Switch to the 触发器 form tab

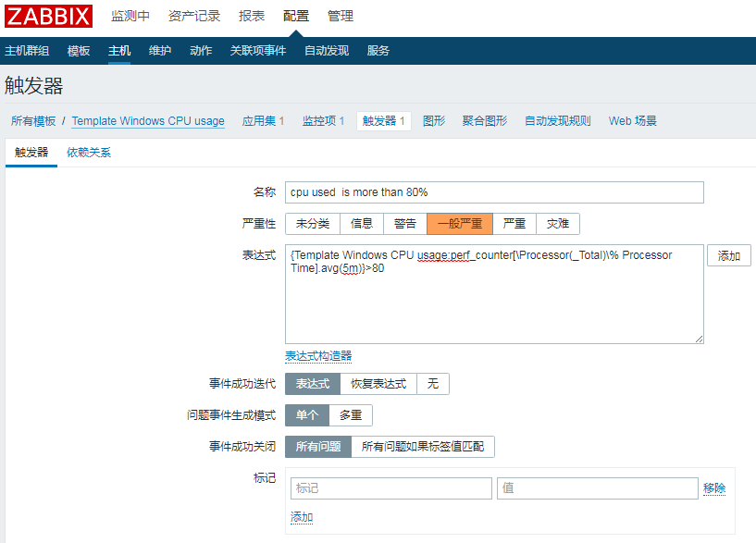tap(31, 153)
